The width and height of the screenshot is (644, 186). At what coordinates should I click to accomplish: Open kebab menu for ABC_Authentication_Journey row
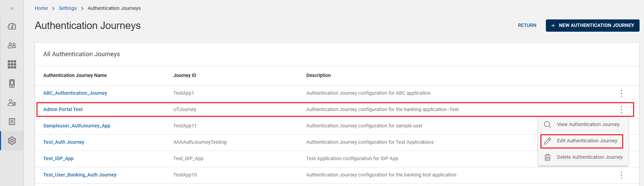pos(621,93)
